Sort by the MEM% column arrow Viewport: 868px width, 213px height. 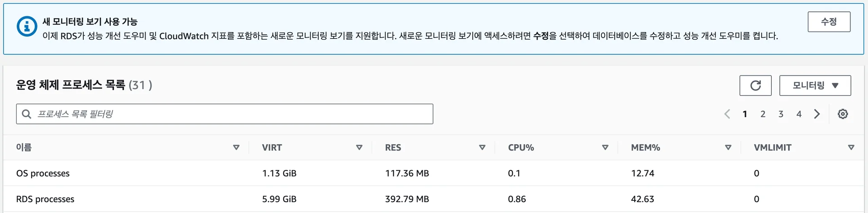click(x=728, y=147)
